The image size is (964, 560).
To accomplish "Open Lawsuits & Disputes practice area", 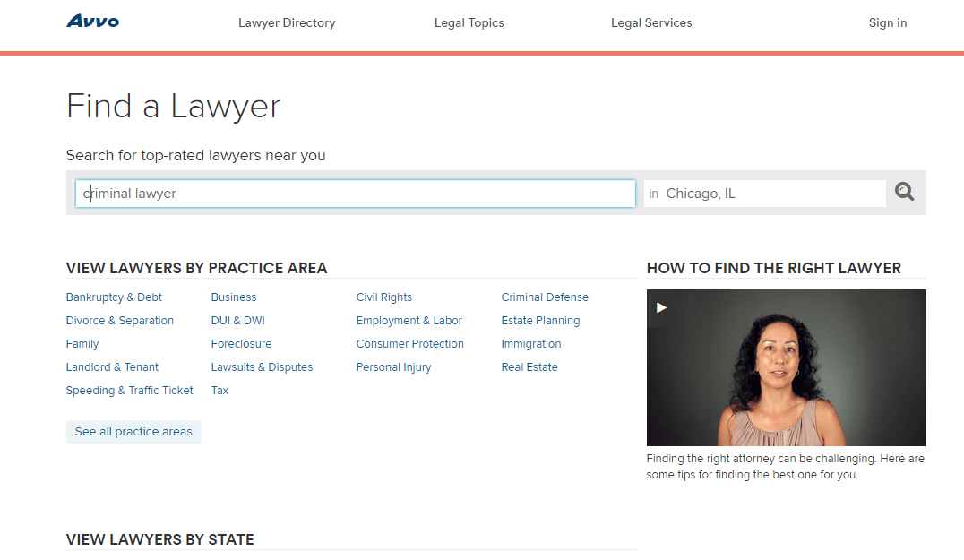I will pos(262,367).
